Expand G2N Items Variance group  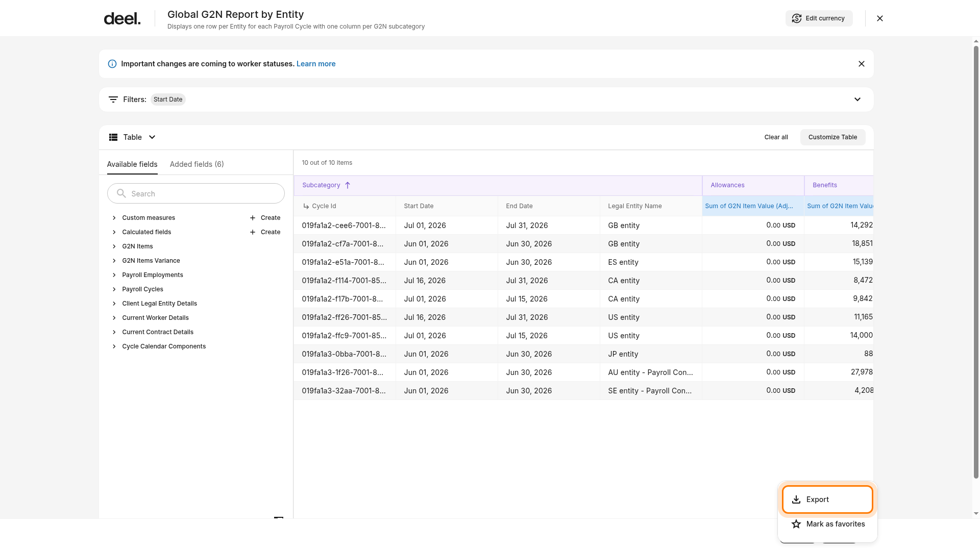pyautogui.click(x=114, y=261)
